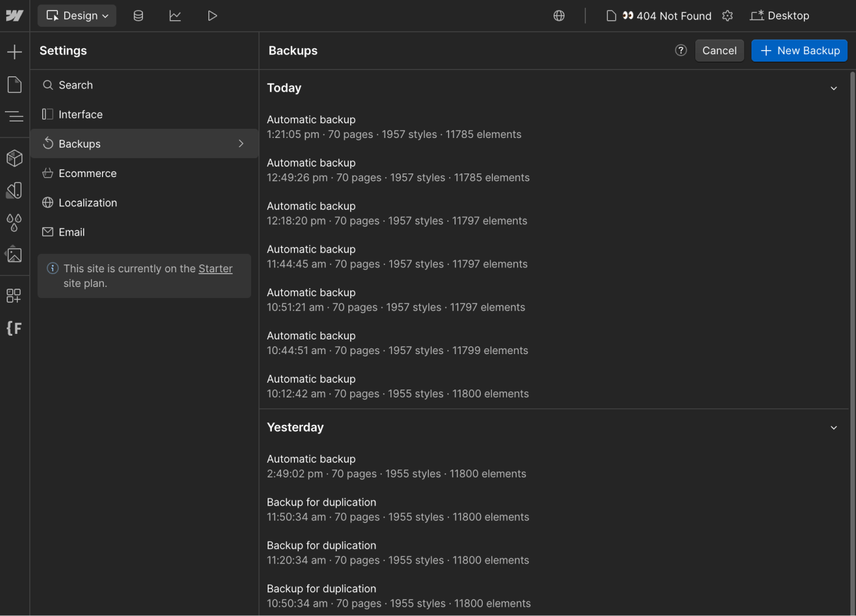856x616 pixels.
Task: Toggle Preview mode with the play icon
Action: (212, 15)
